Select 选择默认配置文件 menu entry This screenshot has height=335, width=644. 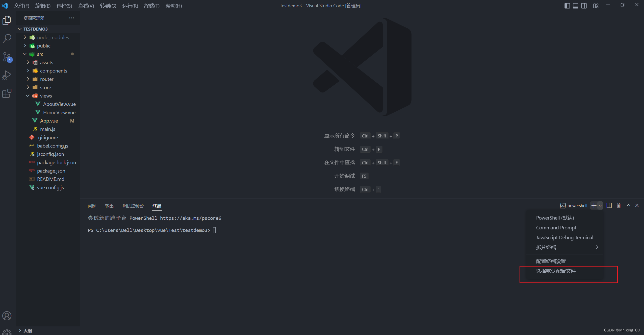point(556,271)
